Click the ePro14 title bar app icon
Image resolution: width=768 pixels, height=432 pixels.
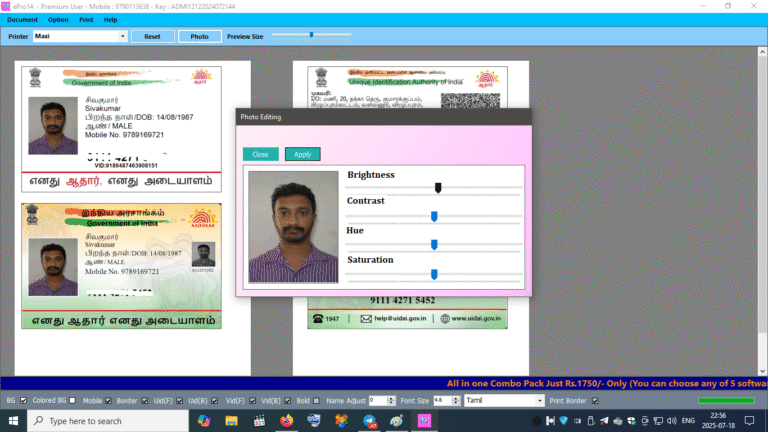(x=6, y=6)
